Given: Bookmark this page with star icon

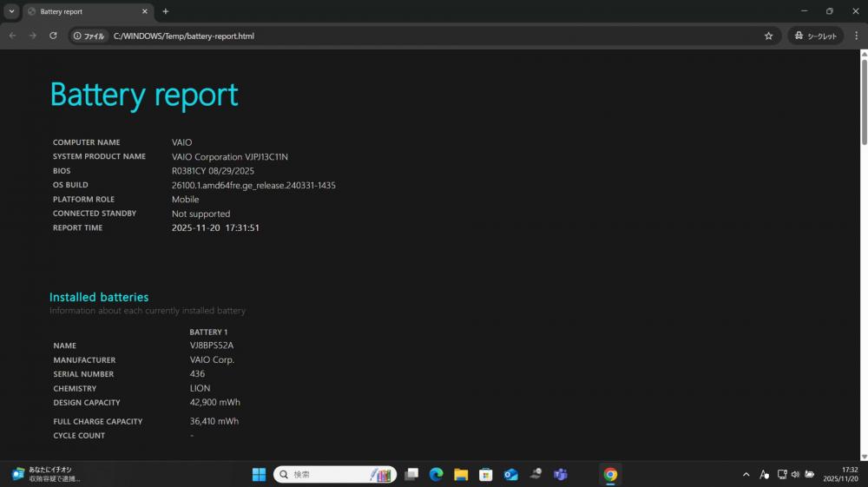Looking at the screenshot, I should coord(768,36).
